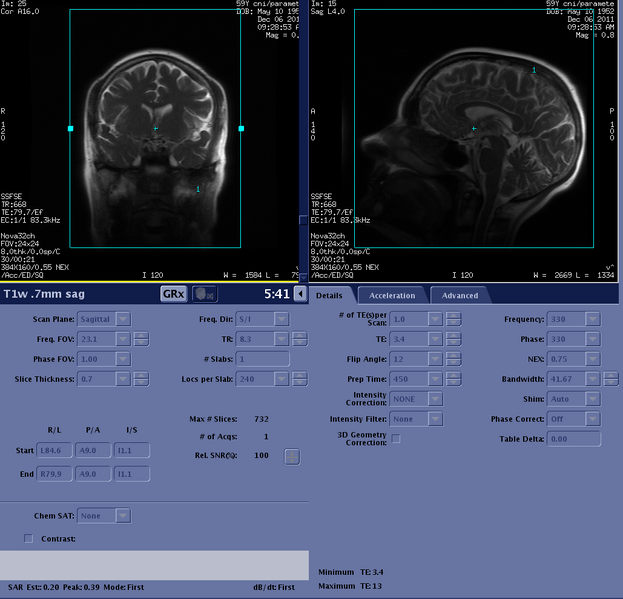623x599 pixels.
Task: Click the P/A End field
Action: coord(93,474)
